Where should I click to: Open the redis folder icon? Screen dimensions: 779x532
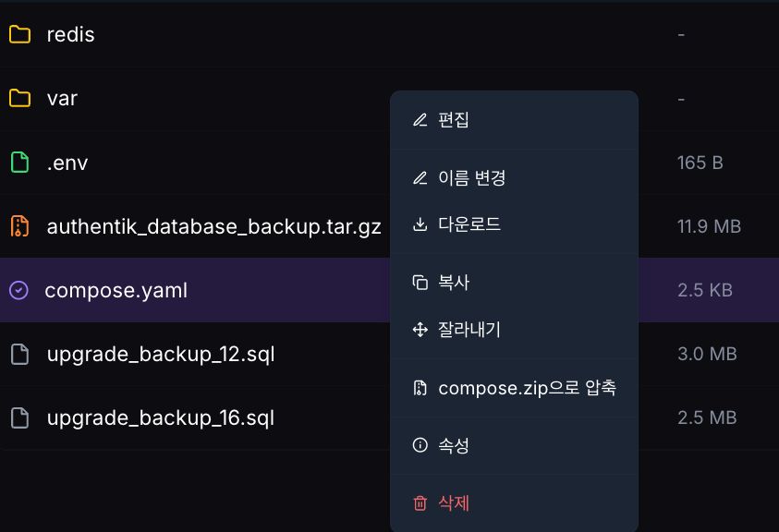(x=20, y=34)
